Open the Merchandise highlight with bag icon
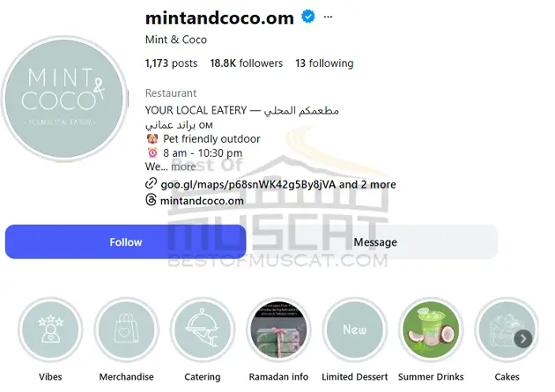This screenshot has height=392, width=555. click(x=126, y=329)
